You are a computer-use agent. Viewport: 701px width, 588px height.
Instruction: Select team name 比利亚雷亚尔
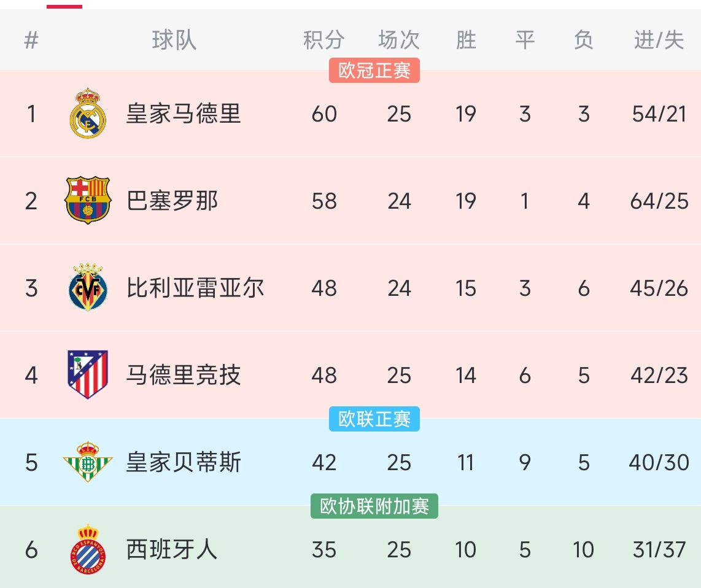pos(195,288)
